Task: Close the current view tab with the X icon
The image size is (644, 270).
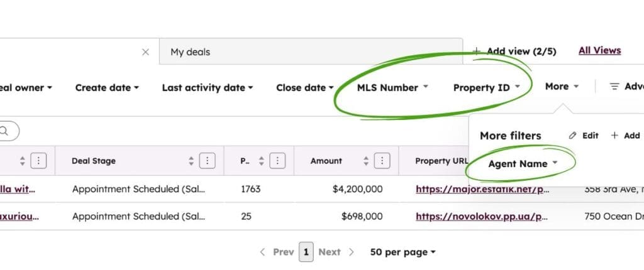Action: point(145,52)
